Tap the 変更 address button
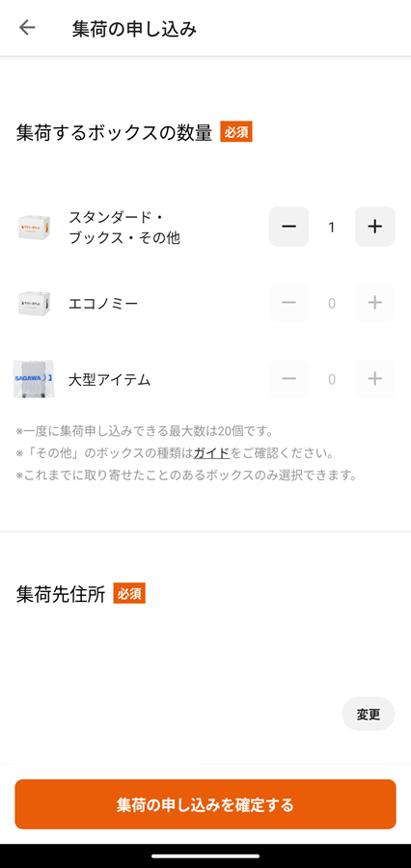Viewport: 411px width, 868px height. click(369, 714)
